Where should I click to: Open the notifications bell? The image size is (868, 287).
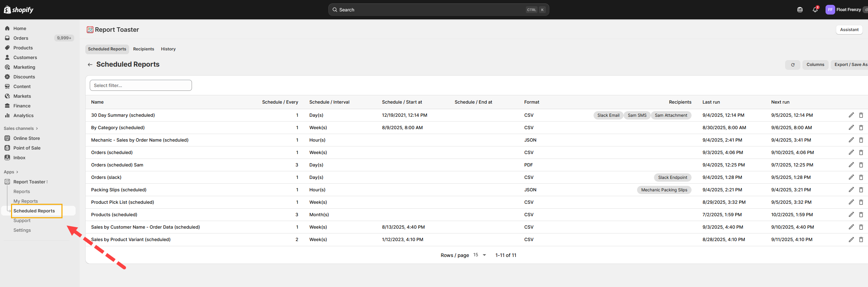(x=815, y=10)
